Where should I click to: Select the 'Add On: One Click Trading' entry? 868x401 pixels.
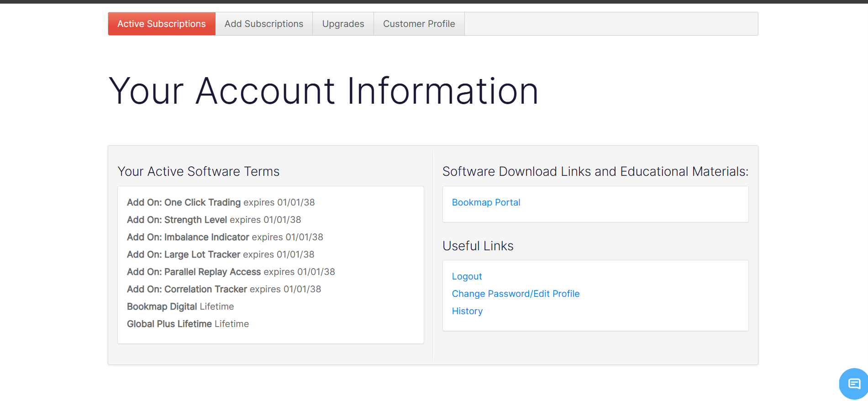[x=221, y=202]
